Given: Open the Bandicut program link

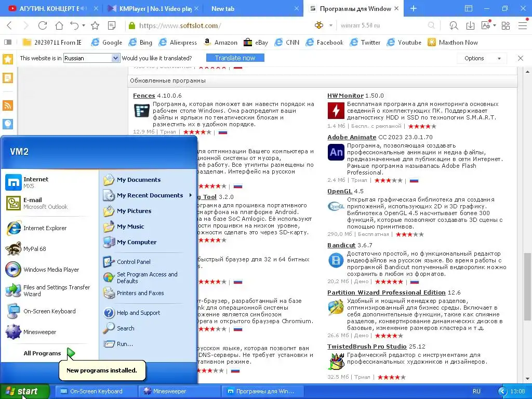Looking at the screenshot, I should pyautogui.click(x=341, y=245).
